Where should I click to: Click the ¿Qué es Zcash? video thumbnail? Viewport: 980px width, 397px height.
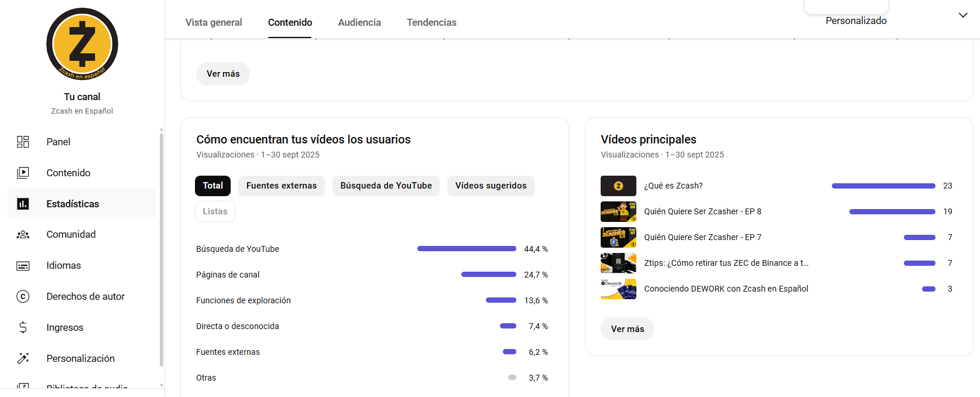(618, 186)
